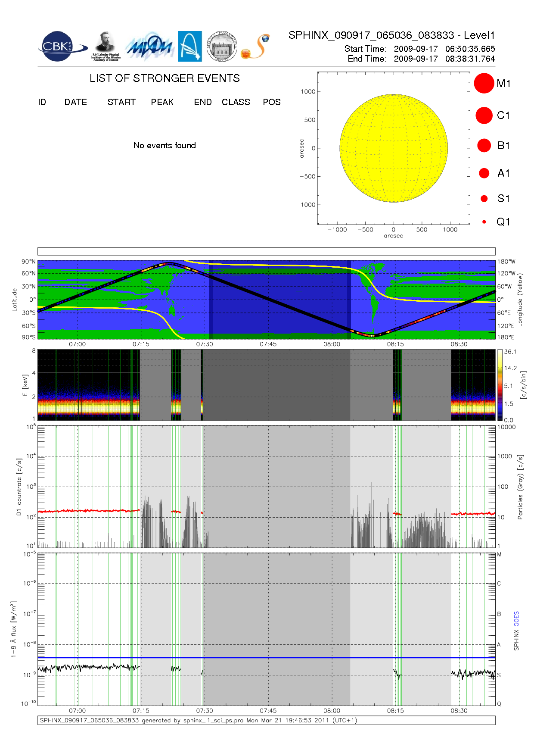Click the START column header
This screenshot has height=756, width=534.
point(121,102)
